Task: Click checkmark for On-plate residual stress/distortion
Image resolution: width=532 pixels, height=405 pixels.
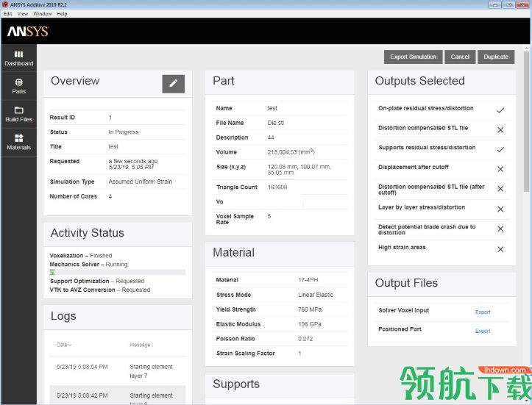Action: tap(500, 110)
